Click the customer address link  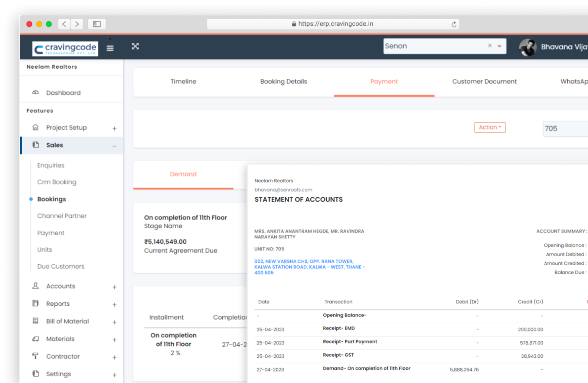309,267
